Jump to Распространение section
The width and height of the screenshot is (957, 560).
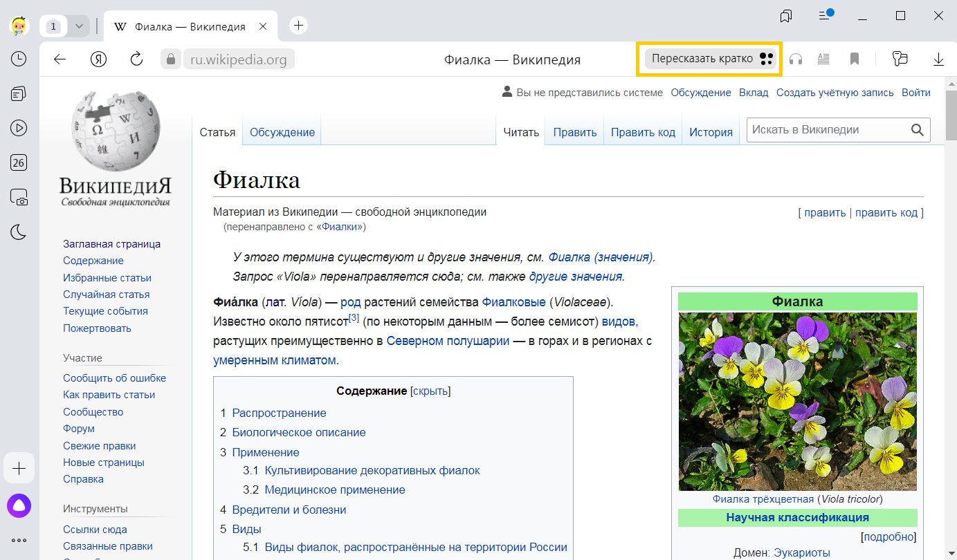tap(279, 413)
